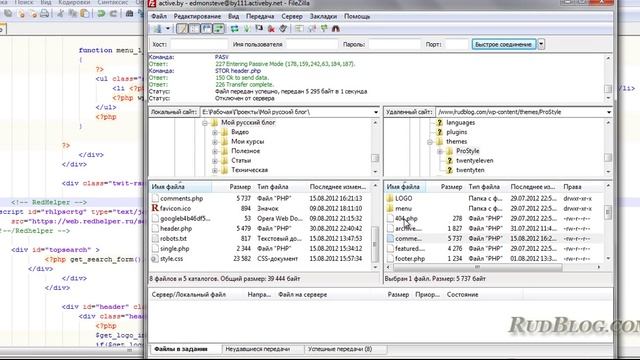Collapse the Мой русский блог tree node

[205, 122]
